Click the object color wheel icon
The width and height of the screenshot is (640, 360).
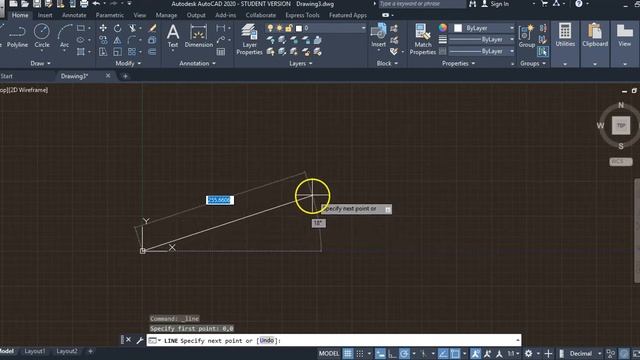click(x=442, y=28)
